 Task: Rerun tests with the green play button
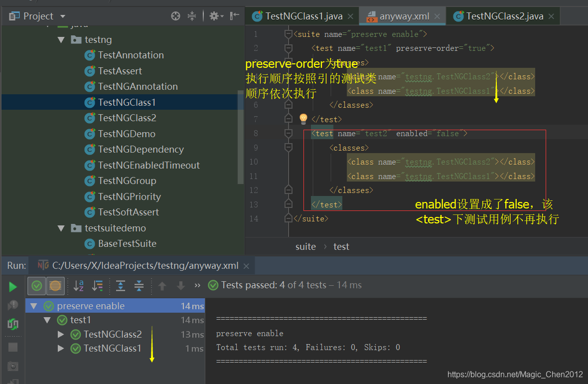point(12,287)
